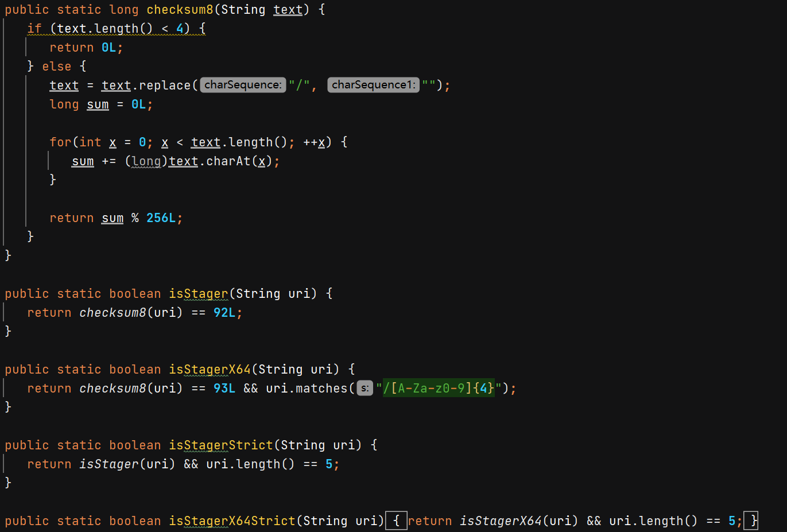
Task: Click the "else" keyword
Action: (x=56, y=67)
